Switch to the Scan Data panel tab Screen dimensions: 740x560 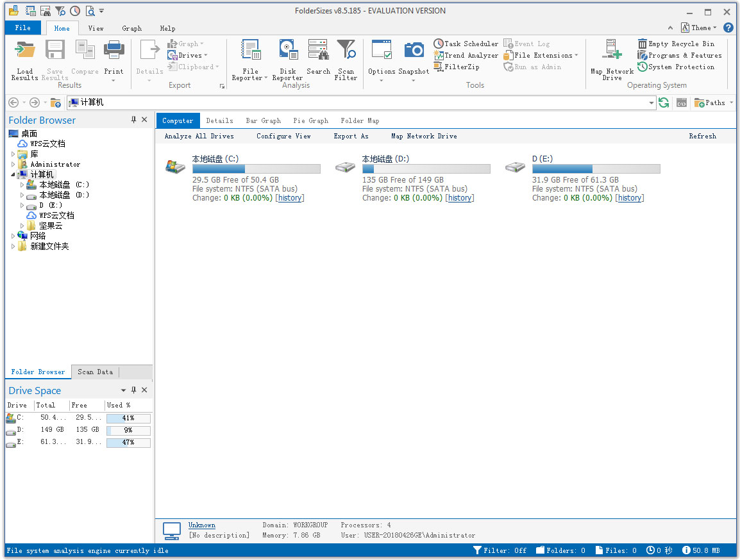(x=95, y=372)
